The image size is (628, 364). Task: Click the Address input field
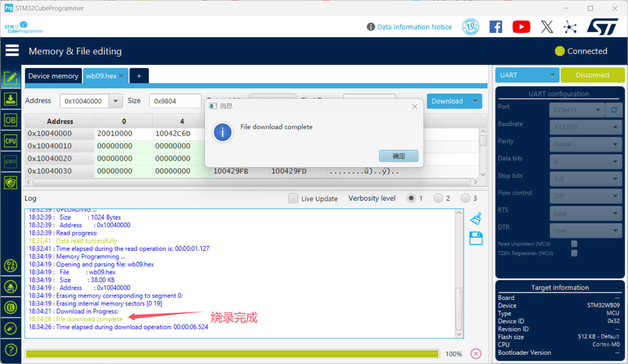[84, 101]
